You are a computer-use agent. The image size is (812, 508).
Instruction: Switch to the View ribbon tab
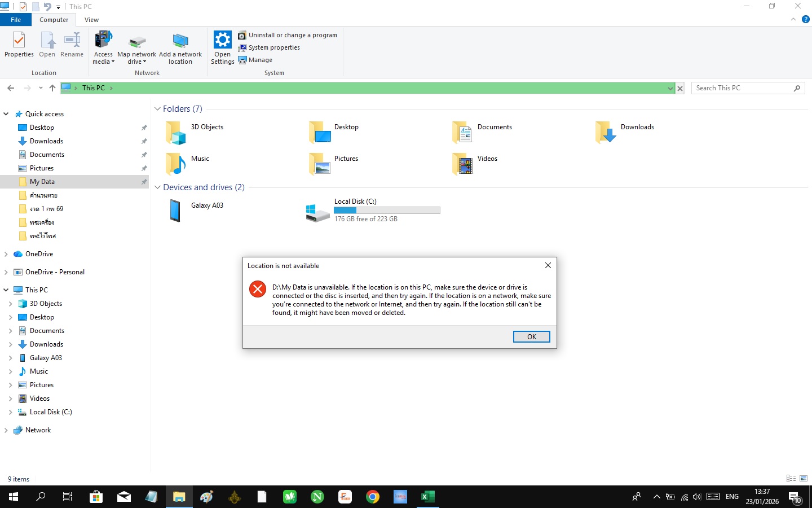[x=91, y=20]
